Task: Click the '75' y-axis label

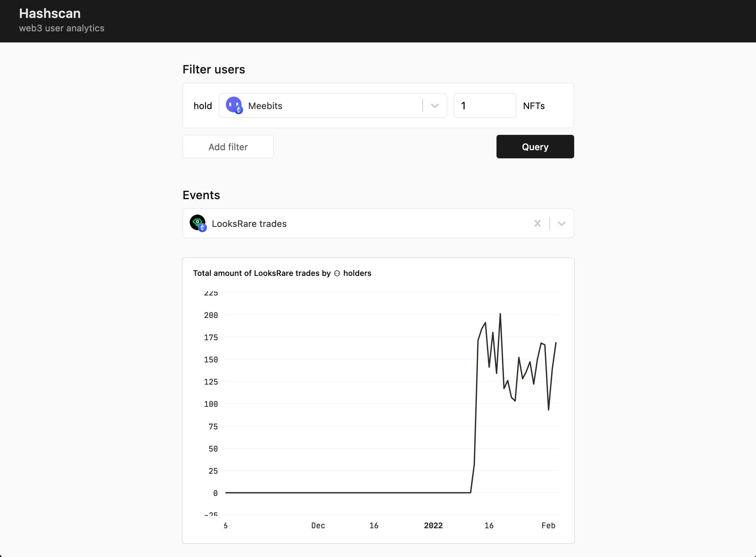Action: (213, 426)
